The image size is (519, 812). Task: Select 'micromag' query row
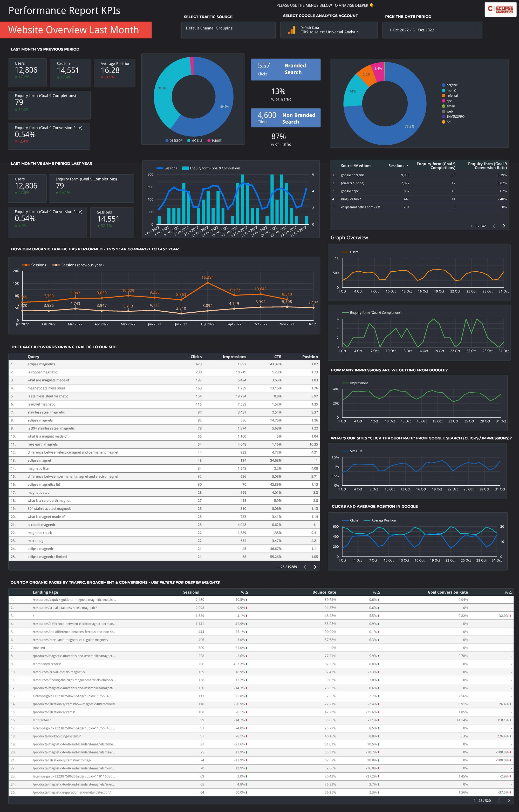[164, 541]
